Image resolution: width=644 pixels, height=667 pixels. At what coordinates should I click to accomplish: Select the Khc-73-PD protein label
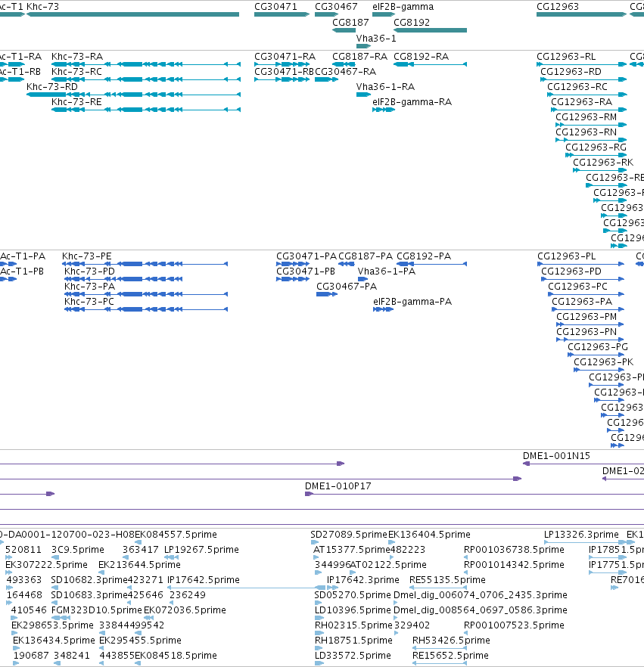(x=89, y=271)
